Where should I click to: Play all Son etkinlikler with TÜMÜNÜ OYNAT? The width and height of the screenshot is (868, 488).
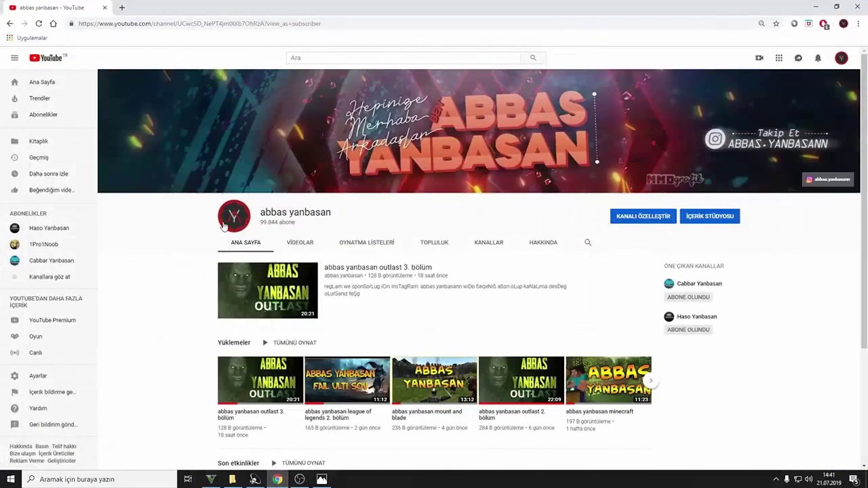click(x=298, y=463)
